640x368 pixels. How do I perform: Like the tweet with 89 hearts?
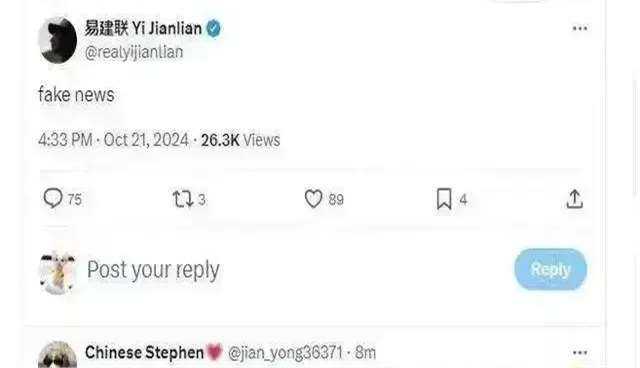(x=313, y=199)
